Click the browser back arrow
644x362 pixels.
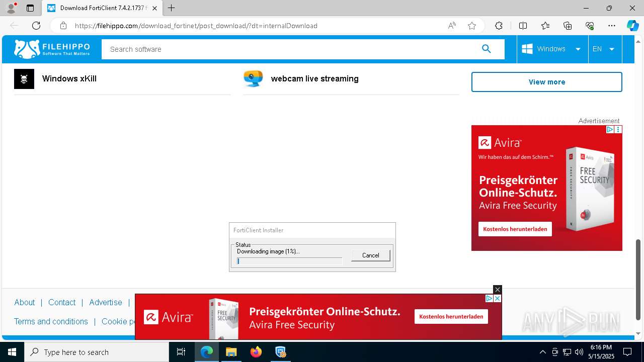14,26
